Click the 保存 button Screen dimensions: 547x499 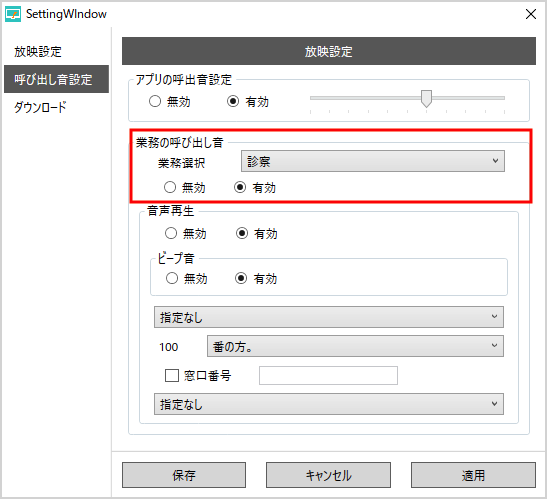[x=184, y=475]
